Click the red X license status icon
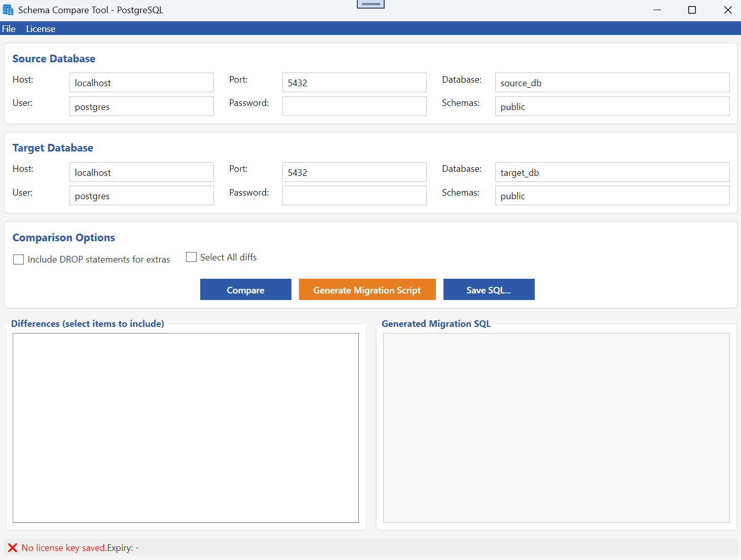Screen dimensions: 741x560 13,548
